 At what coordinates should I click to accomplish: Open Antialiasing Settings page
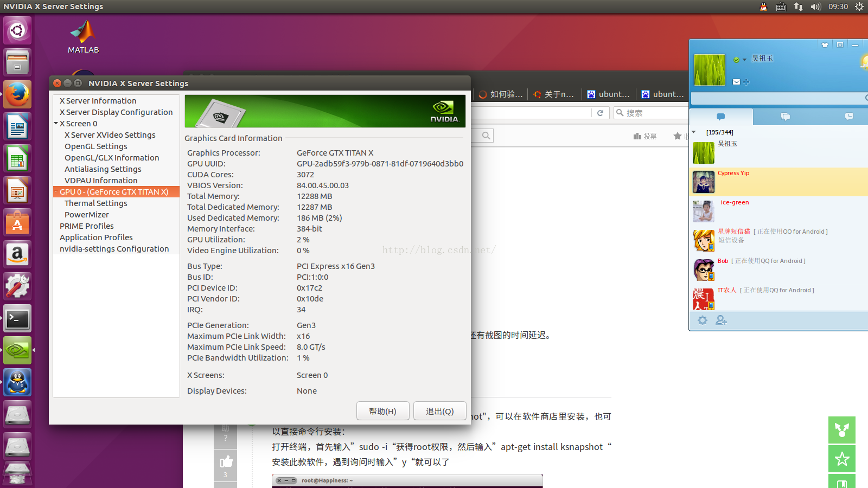tap(103, 169)
